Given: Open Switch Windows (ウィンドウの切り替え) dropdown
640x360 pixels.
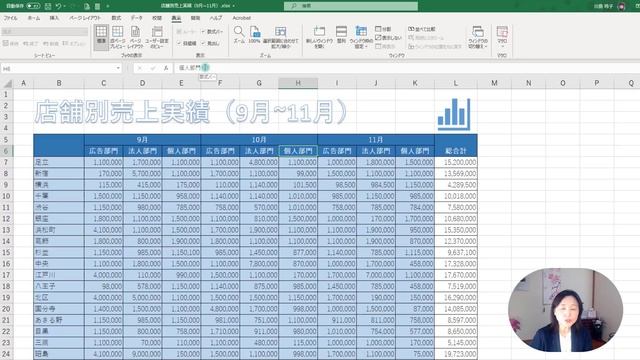Looking at the screenshot, I should [x=478, y=37].
